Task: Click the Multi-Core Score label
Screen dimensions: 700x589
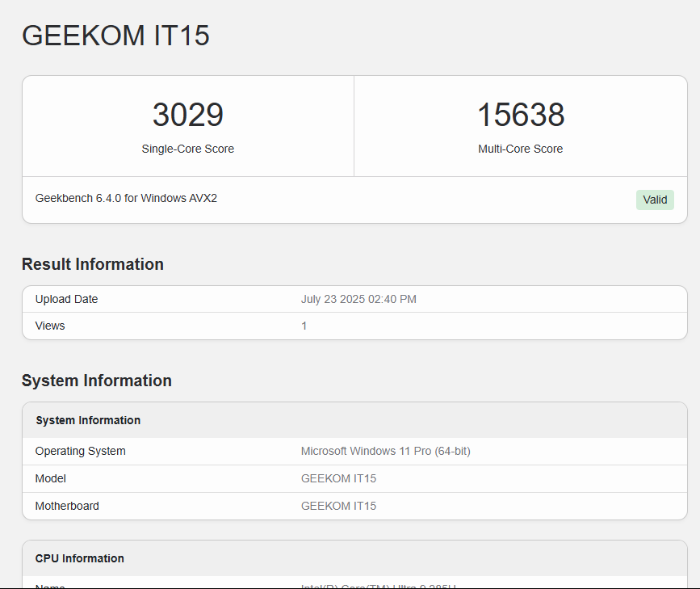Action: (x=521, y=149)
